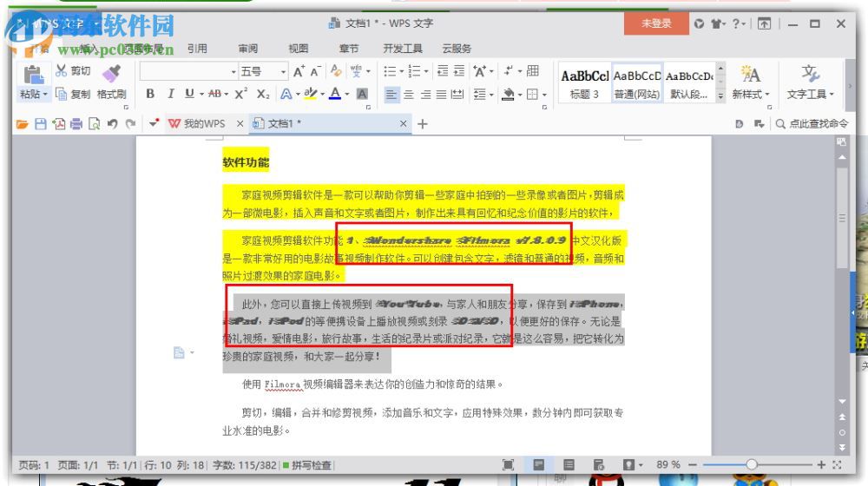Add a new document tab with plus
This screenshot has height=486, width=868.
click(423, 124)
